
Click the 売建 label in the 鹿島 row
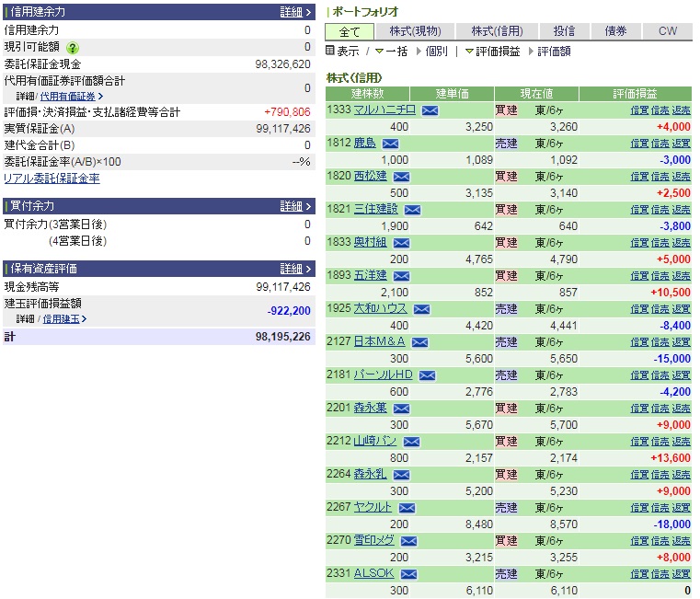tap(506, 144)
